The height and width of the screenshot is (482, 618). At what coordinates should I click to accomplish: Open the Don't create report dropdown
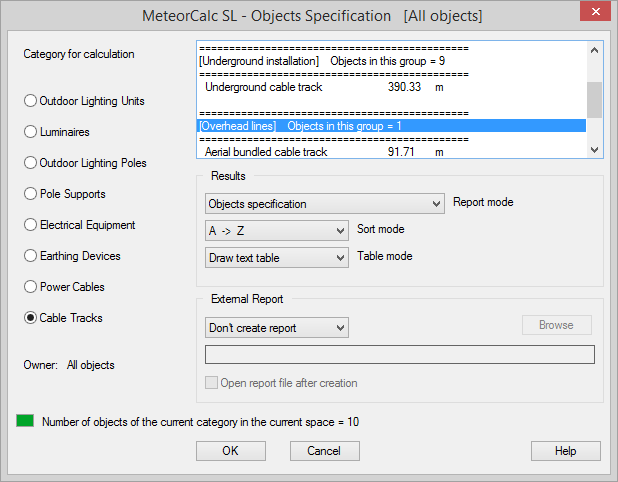(277, 328)
